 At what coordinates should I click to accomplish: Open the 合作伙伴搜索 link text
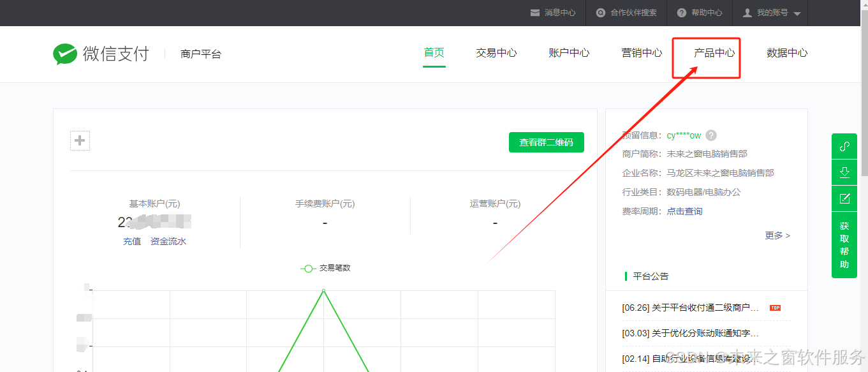pyautogui.click(x=633, y=13)
